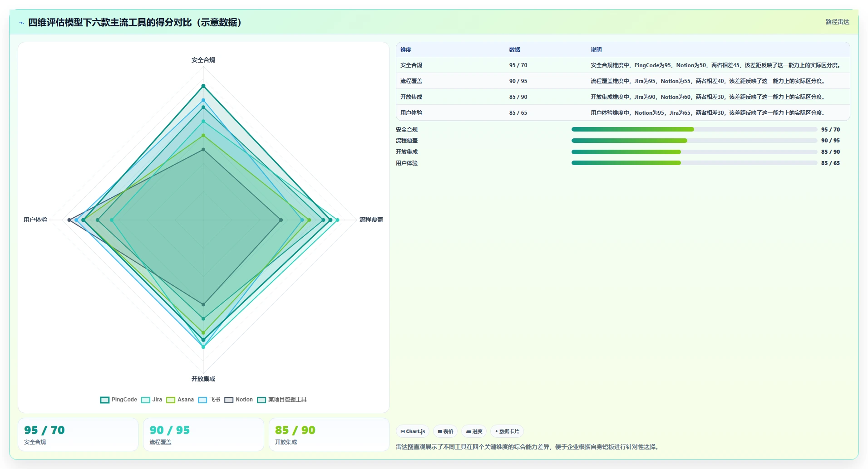
Task: Select the 用户体验 table row cell
Action: click(411, 113)
